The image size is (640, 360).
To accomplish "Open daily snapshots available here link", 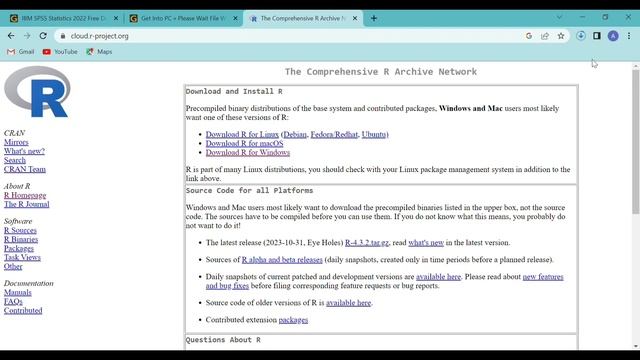I will [x=438, y=277].
